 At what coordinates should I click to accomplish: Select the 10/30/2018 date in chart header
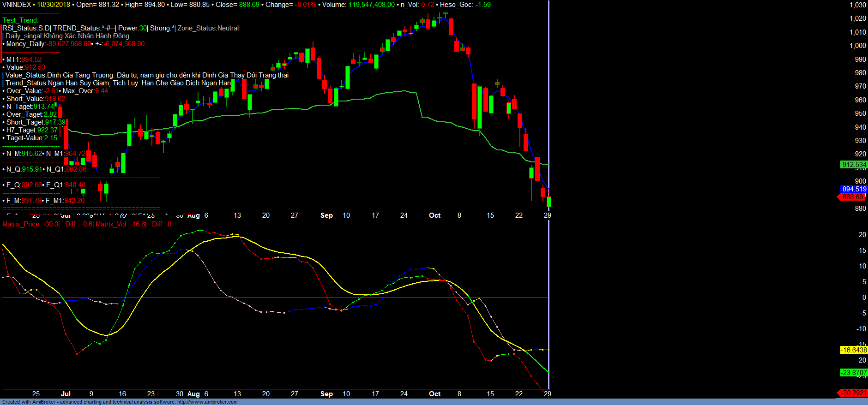pyautogui.click(x=54, y=5)
